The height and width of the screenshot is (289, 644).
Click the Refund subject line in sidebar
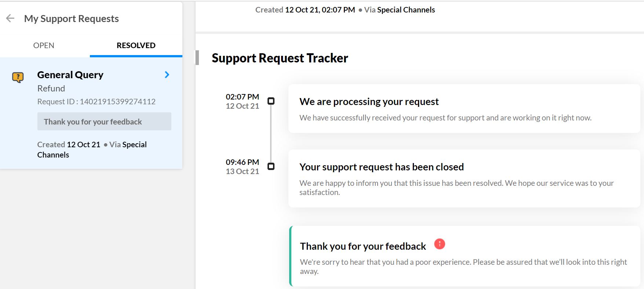point(51,88)
